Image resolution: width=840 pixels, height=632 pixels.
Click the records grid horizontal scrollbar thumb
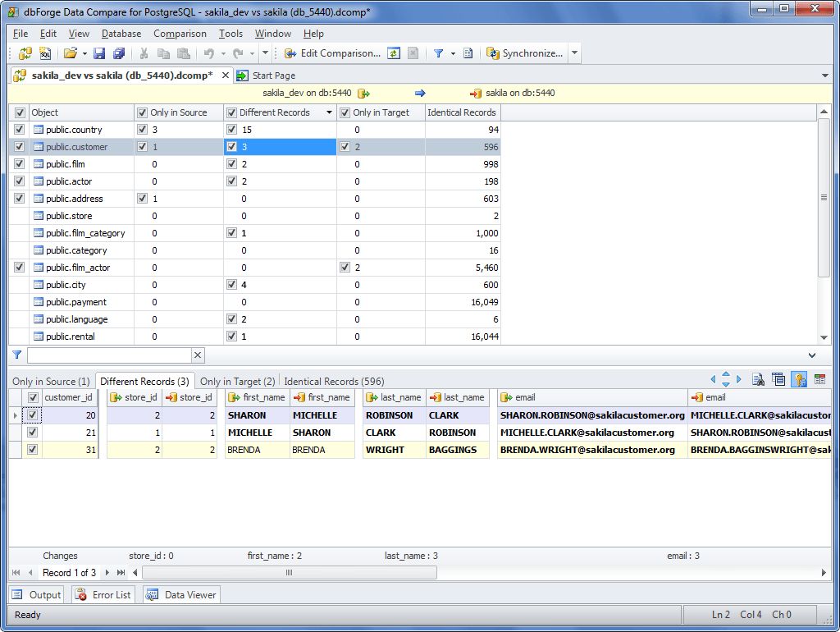click(290, 573)
